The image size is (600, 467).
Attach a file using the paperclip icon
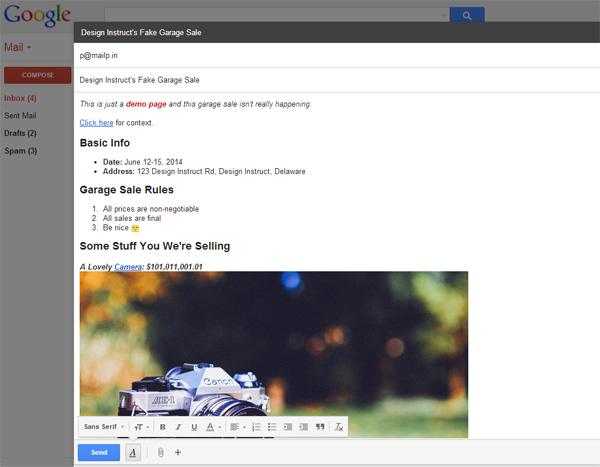pos(161,452)
